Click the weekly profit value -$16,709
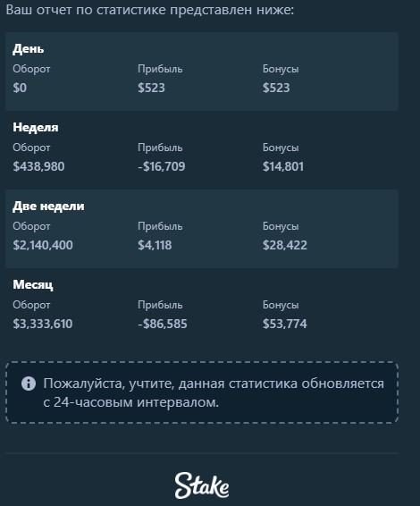The height and width of the screenshot is (506, 420). (162, 166)
